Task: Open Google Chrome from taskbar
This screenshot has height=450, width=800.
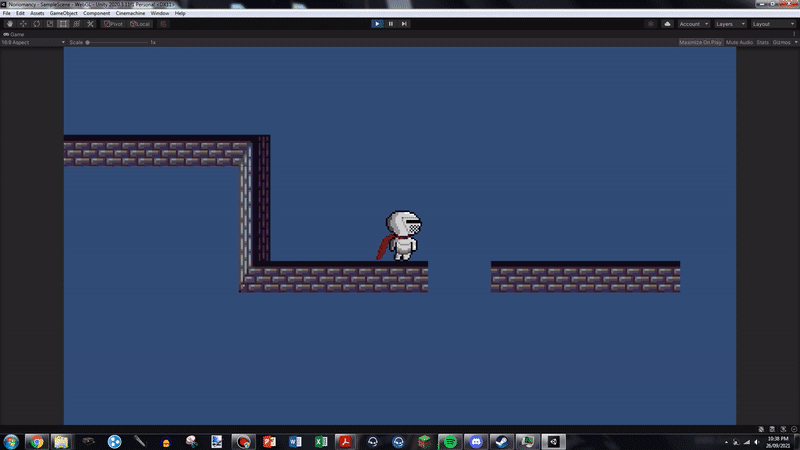Action: (x=36, y=442)
